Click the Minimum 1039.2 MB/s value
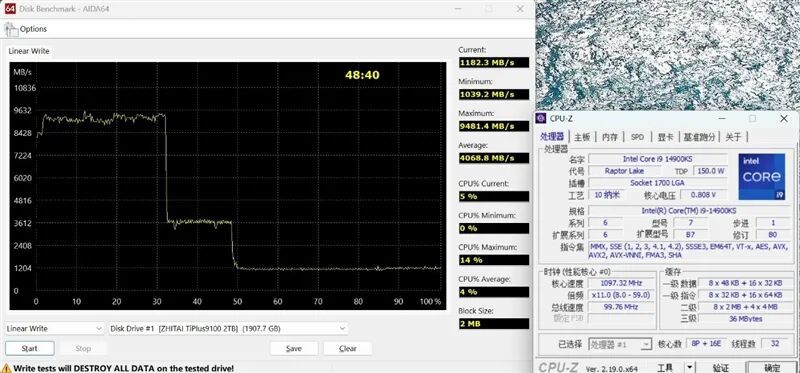The image size is (800, 373). (x=493, y=94)
